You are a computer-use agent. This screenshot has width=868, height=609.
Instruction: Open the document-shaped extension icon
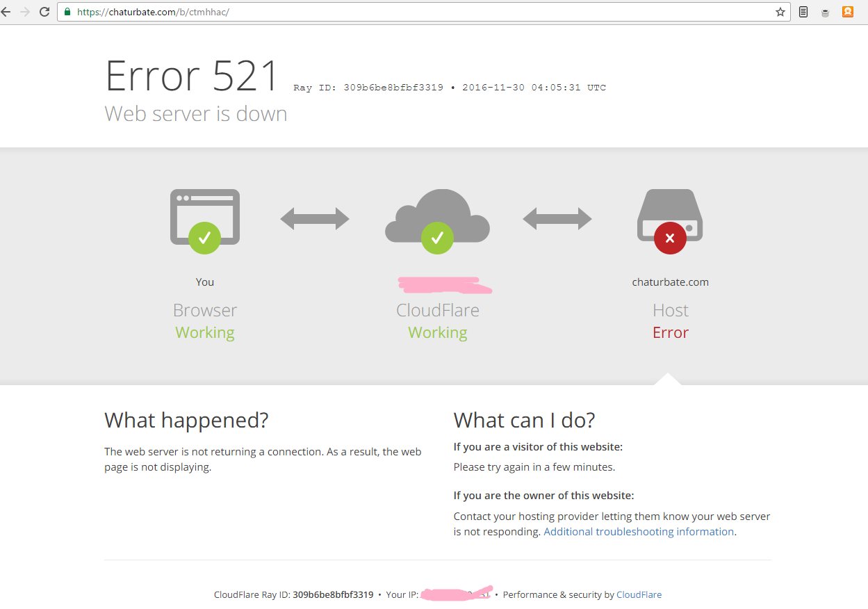803,12
